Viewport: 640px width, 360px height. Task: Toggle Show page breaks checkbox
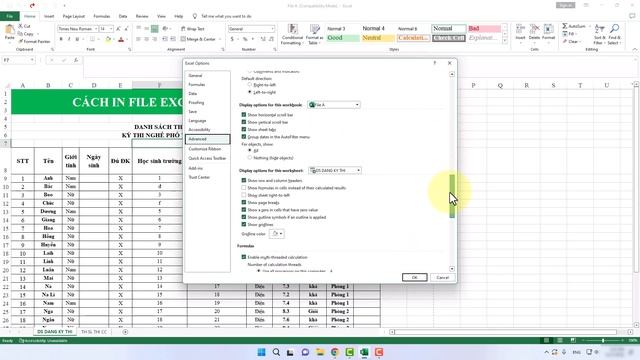(x=244, y=202)
